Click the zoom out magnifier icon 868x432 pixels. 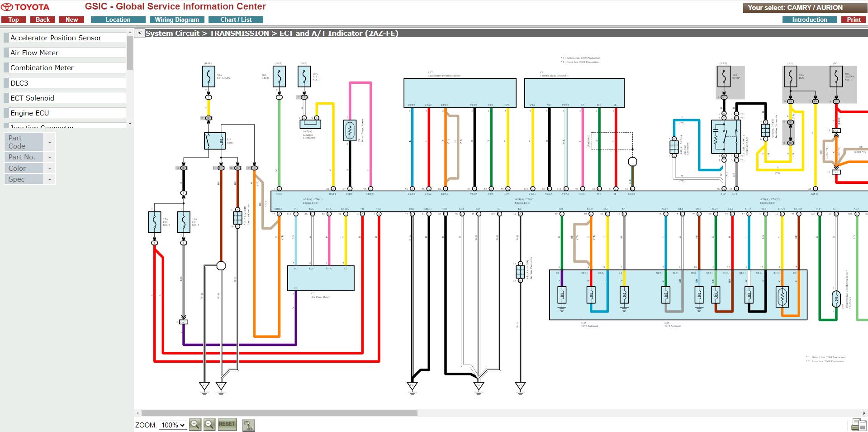point(209,425)
